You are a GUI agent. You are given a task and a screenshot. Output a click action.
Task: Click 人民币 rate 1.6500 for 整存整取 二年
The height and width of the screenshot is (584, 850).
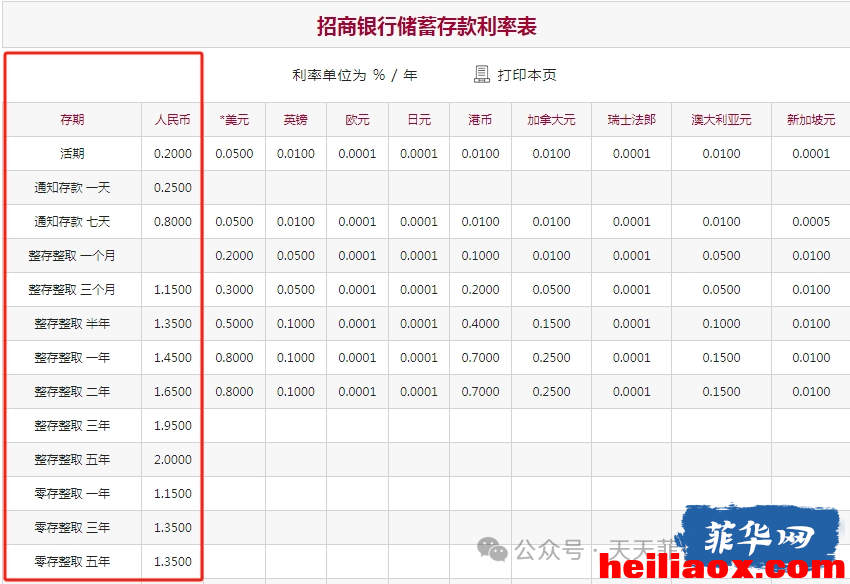point(172,392)
